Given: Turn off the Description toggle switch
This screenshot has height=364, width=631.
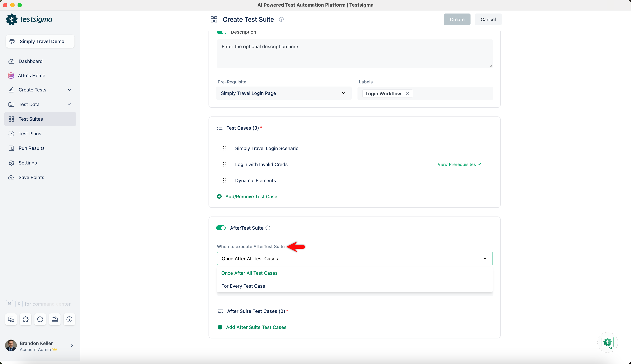Looking at the screenshot, I should click(221, 32).
